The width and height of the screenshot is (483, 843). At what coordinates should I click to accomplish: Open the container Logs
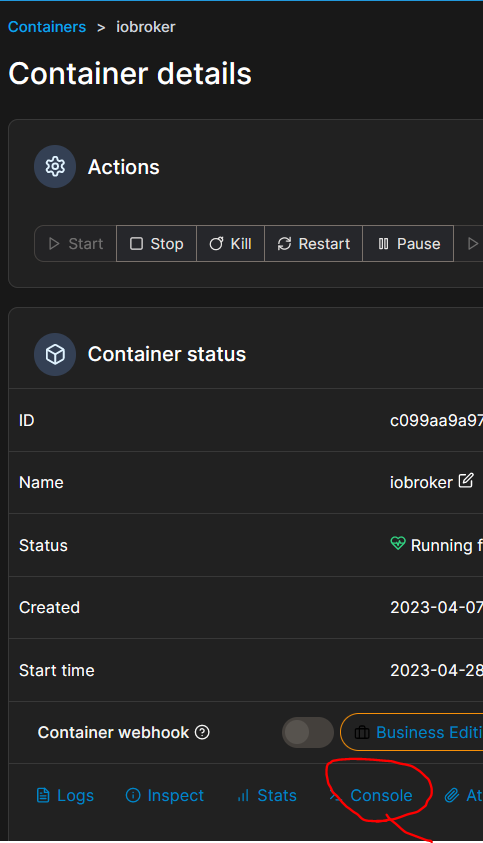coord(65,795)
